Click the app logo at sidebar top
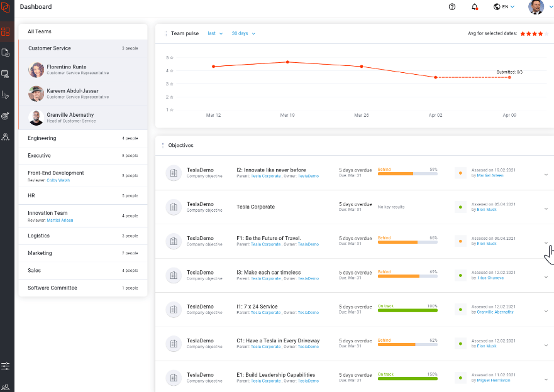The height and width of the screenshot is (392, 554). (x=5, y=7)
